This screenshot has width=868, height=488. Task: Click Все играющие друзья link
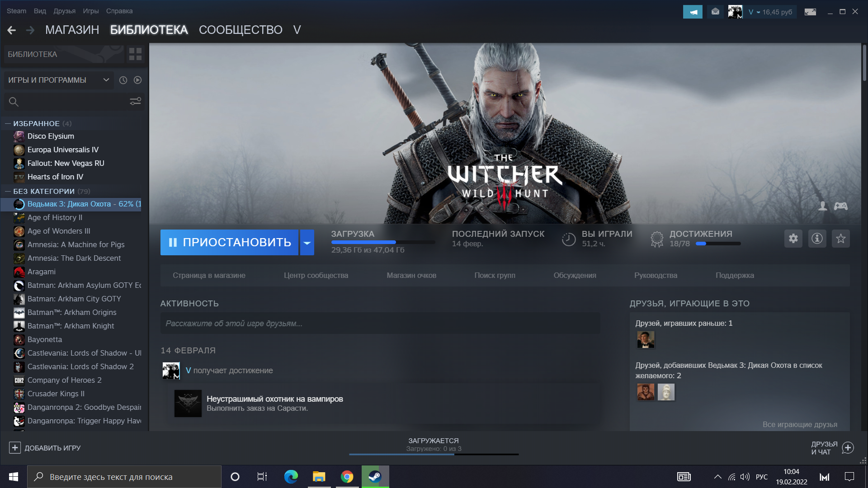point(800,424)
